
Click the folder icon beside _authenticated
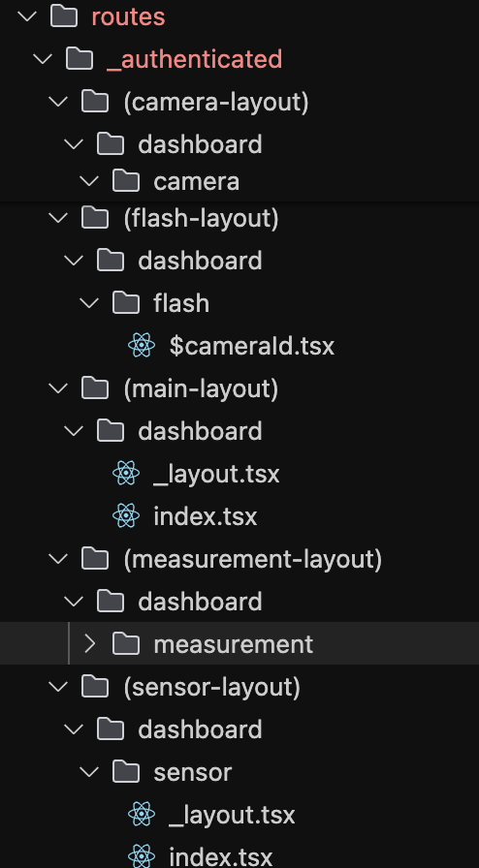click(x=80, y=59)
